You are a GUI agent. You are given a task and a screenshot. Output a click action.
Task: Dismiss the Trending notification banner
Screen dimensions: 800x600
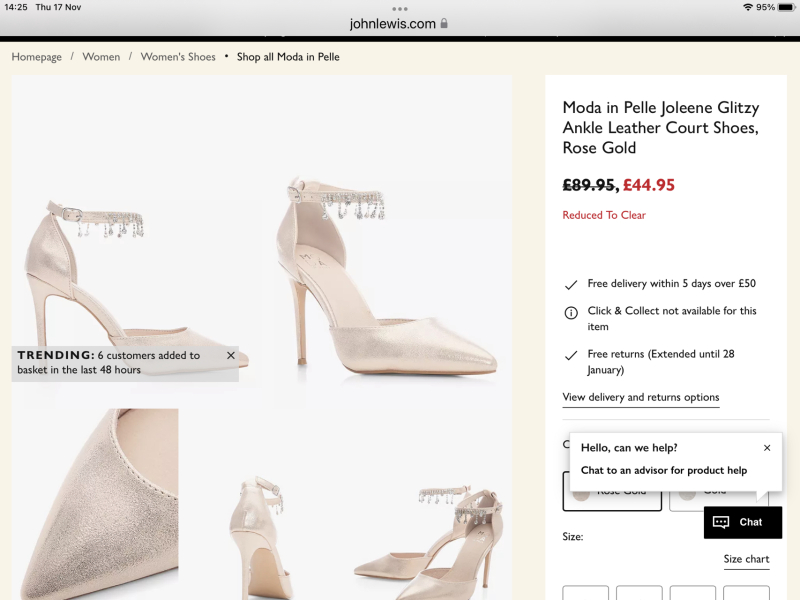click(231, 355)
